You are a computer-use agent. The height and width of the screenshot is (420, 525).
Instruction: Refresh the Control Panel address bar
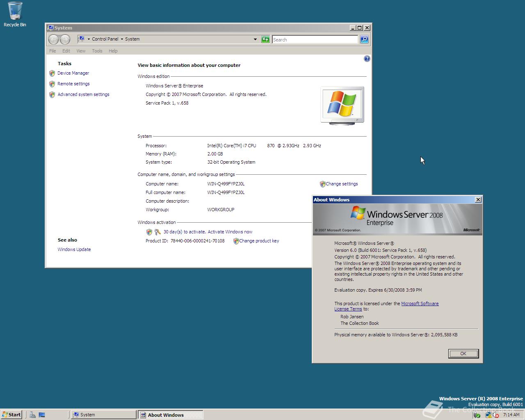[266, 39]
